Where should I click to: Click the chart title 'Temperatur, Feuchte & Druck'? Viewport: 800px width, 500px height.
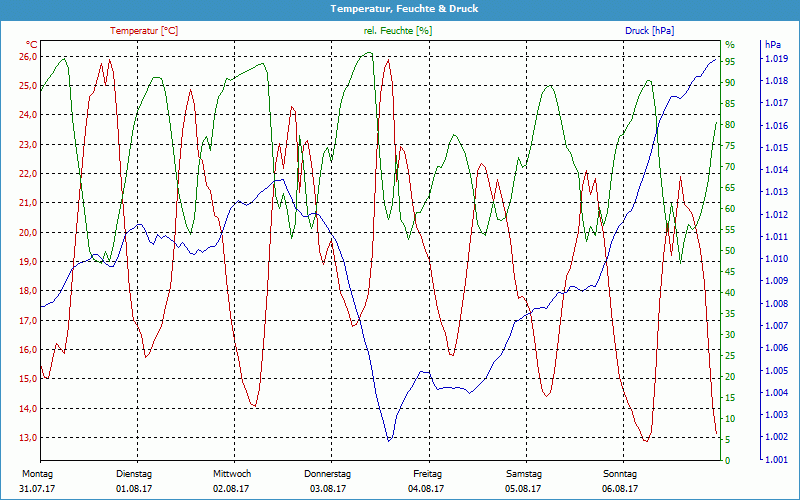[x=404, y=9]
